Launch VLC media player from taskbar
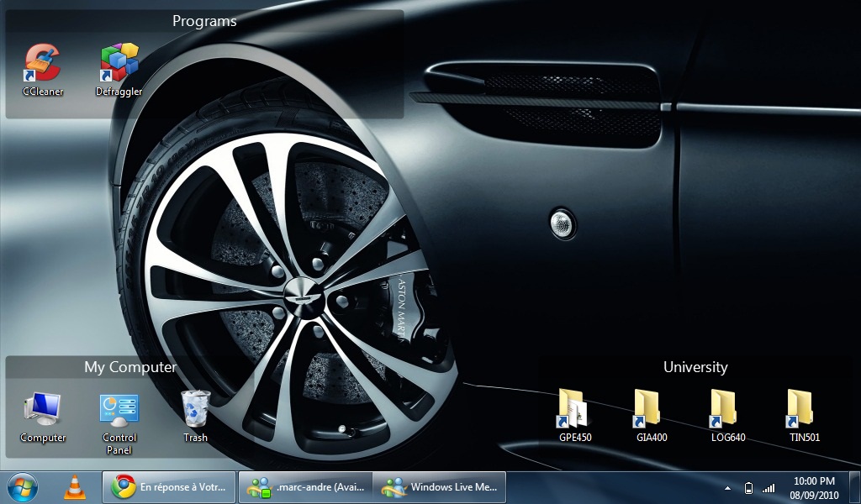The image size is (861, 504). (75, 487)
